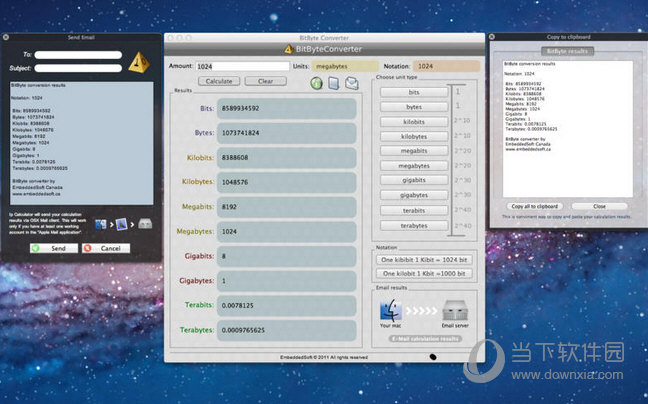The width and height of the screenshot is (648, 404).
Task: Click E-Mail calculation results button
Action: (425, 339)
